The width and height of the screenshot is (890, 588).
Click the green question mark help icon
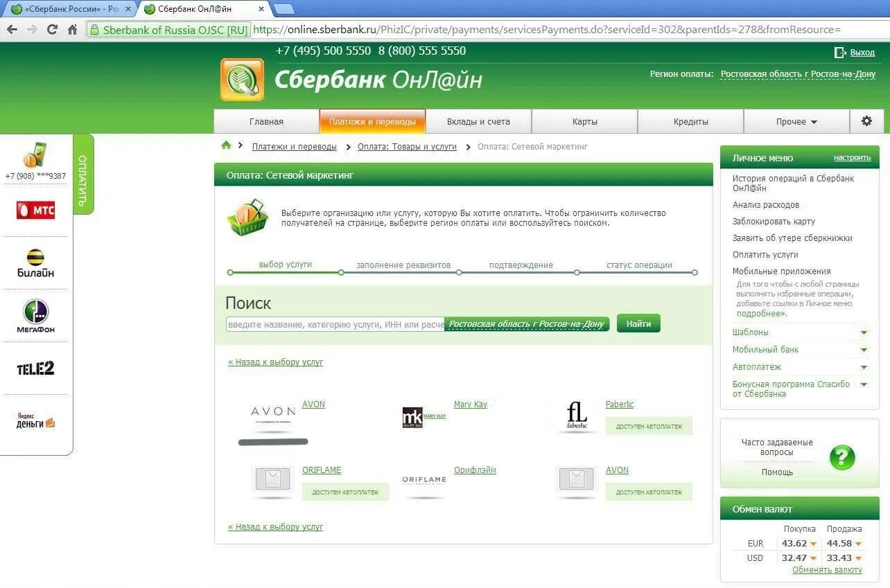842,457
